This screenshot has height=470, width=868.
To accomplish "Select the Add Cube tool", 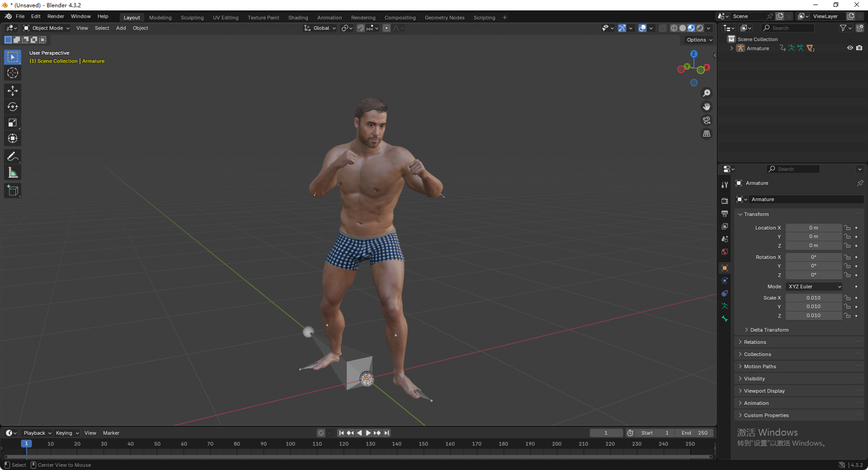I will [x=13, y=191].
